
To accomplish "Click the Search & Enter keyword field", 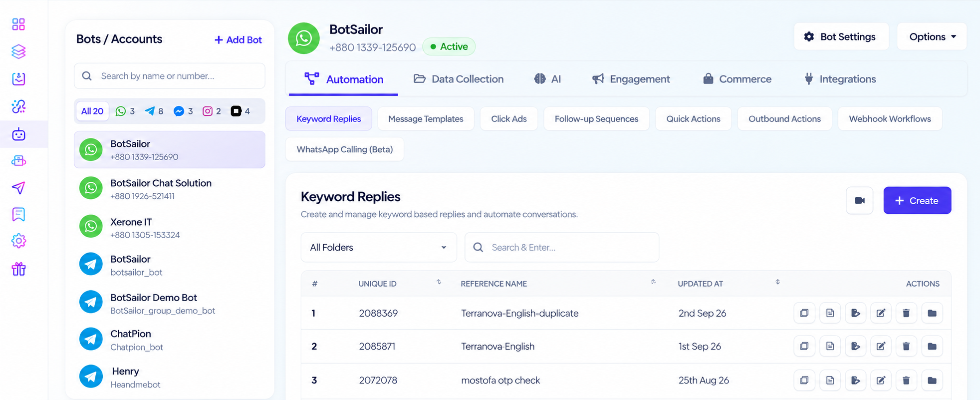I will coord(562,247).
